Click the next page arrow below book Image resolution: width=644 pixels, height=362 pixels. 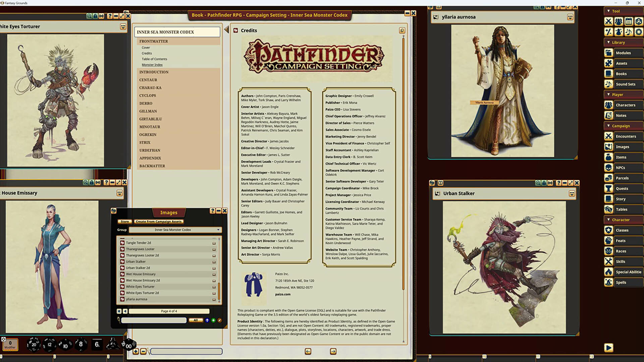[x=333, y=351]
